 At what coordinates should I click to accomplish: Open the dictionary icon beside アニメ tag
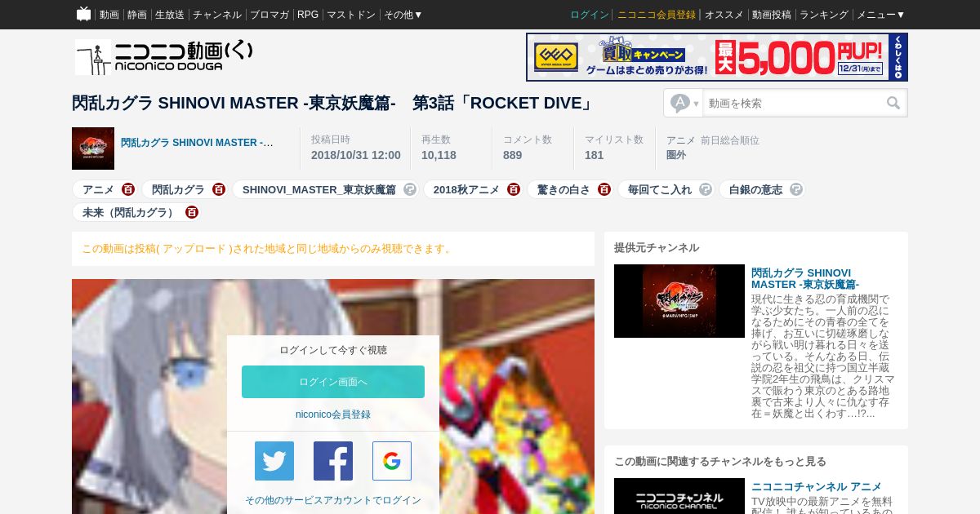[128, 189]
